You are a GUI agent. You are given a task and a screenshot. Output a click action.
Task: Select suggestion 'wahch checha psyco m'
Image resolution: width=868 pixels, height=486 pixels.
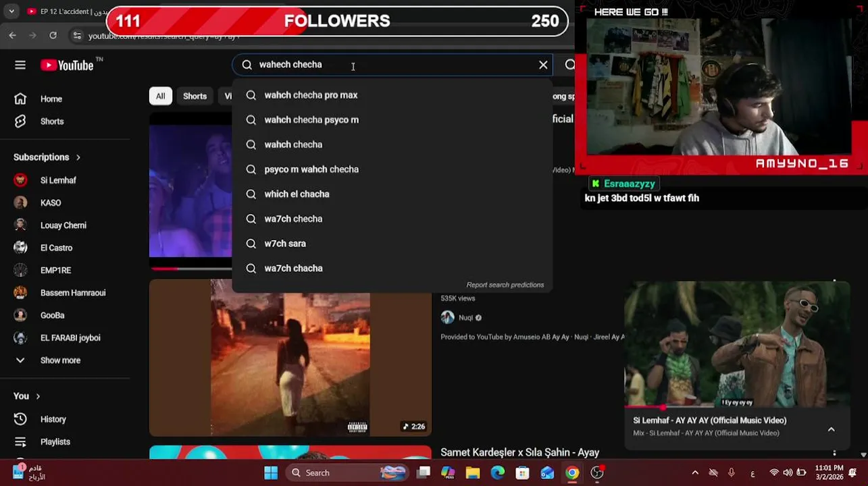392,120
